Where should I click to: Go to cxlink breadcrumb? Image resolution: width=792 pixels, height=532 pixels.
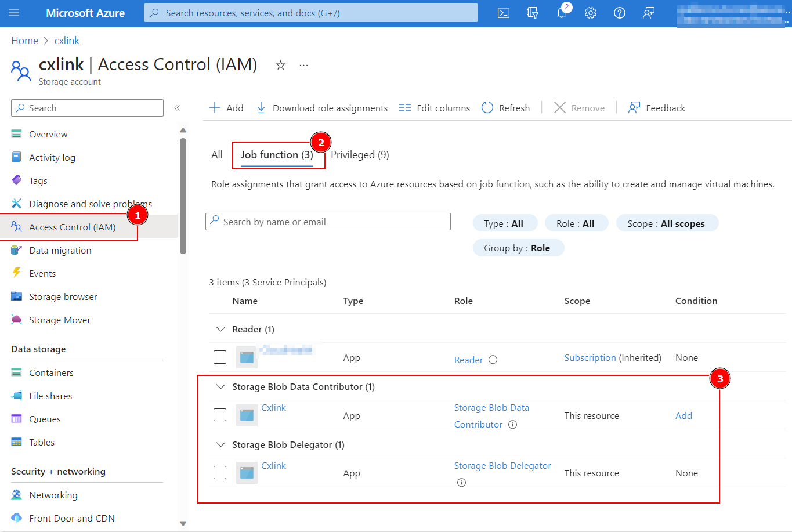click(67, 41)
